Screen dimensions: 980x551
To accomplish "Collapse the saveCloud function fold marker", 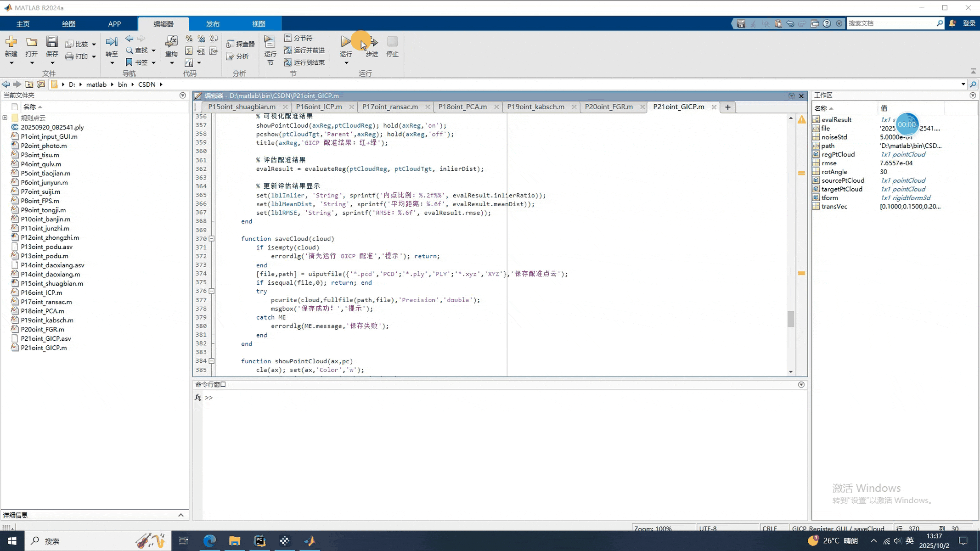I will tap(212, 239).
